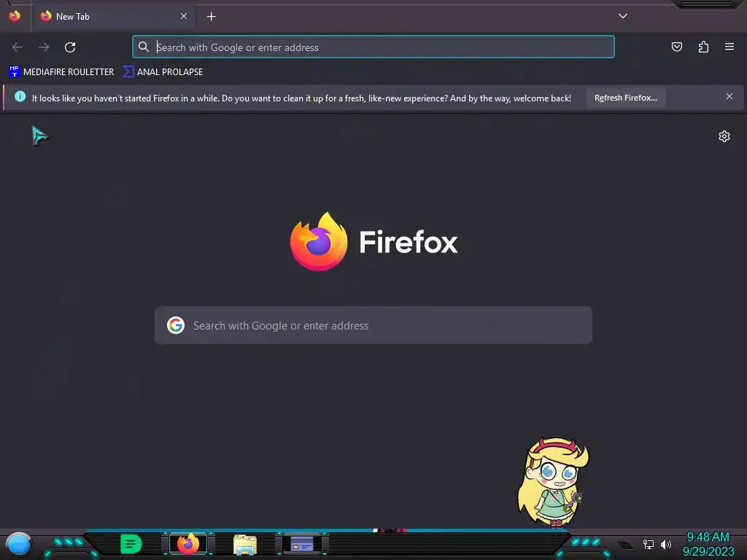747x560 pixels.
Task: Select the New Tab tab
Action: [114, 17]
